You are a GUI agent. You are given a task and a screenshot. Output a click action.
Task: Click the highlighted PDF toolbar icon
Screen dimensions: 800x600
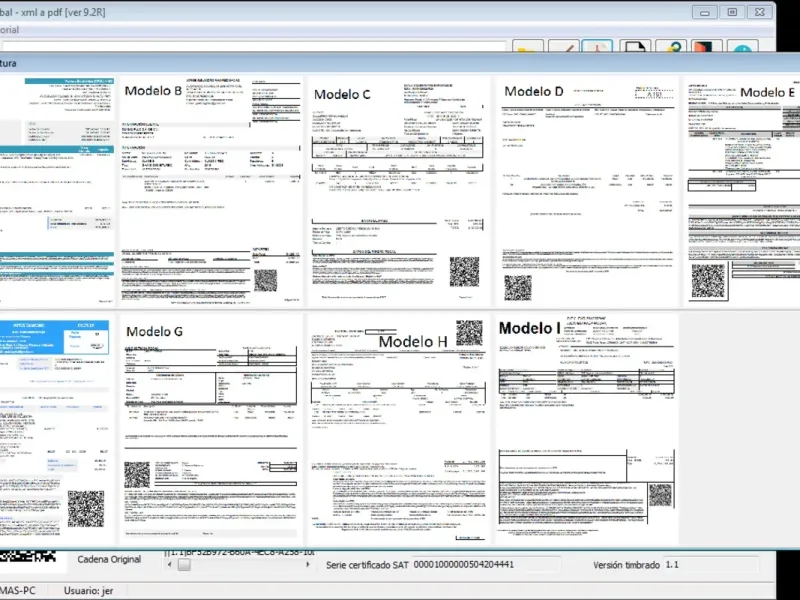(x=597, y=46)
